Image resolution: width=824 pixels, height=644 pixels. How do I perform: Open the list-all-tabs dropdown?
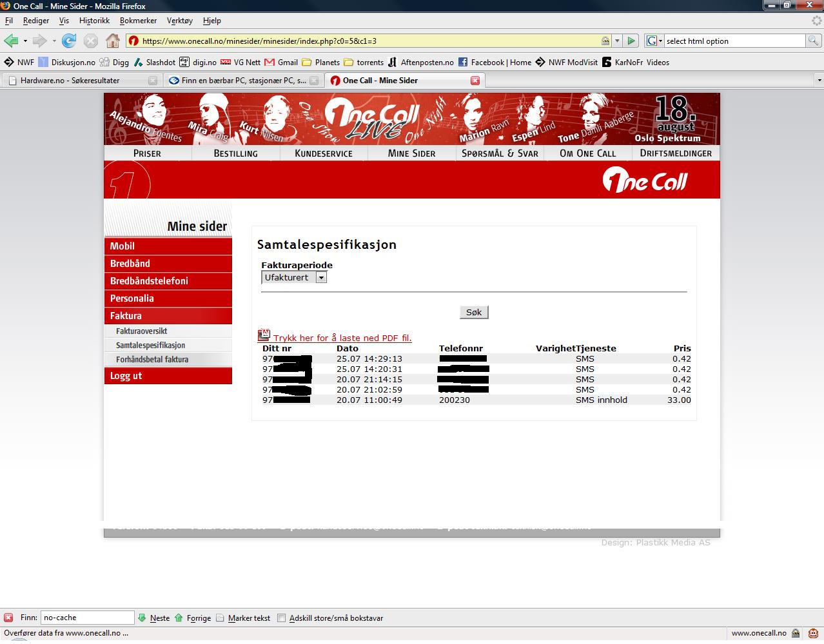coord(819,81)
